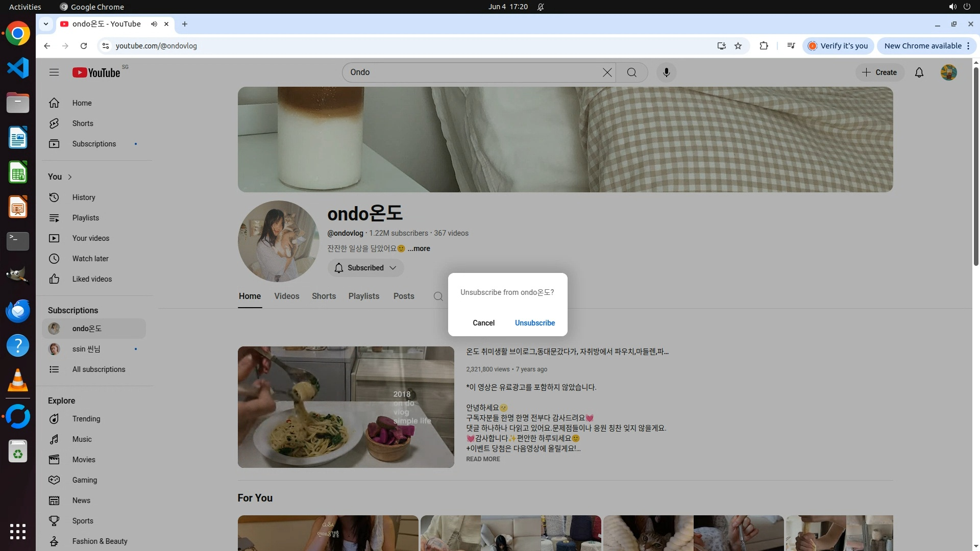
Task: Expand the Subscribed dropdown button
Action: click(x=365, y=268)
